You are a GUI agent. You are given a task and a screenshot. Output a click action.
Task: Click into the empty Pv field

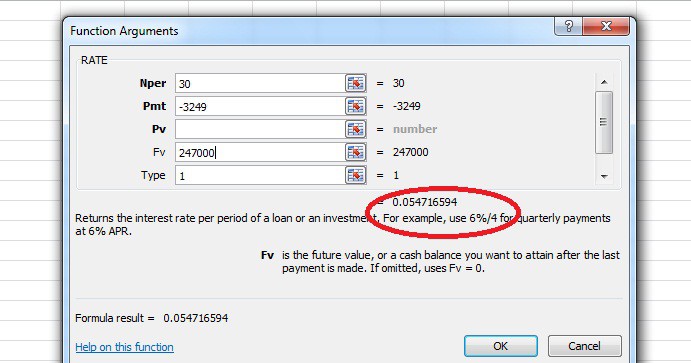tap(260, 129)
